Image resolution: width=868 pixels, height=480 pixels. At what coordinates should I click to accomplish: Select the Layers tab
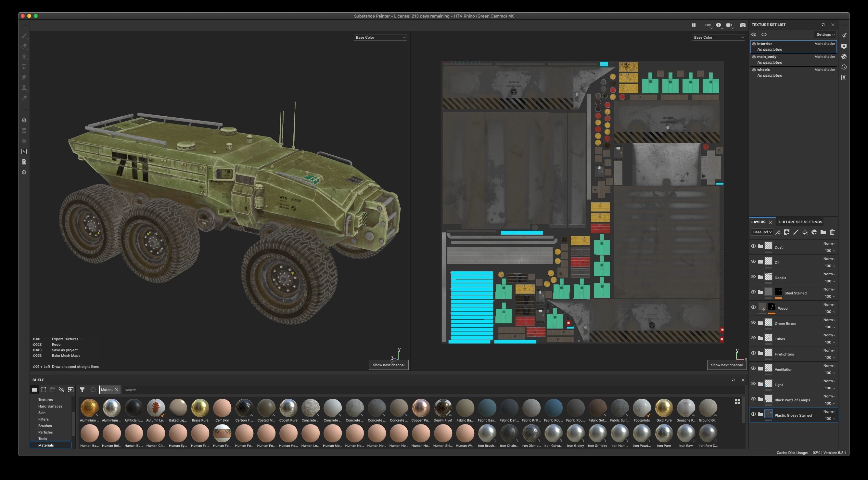(758, 222)
